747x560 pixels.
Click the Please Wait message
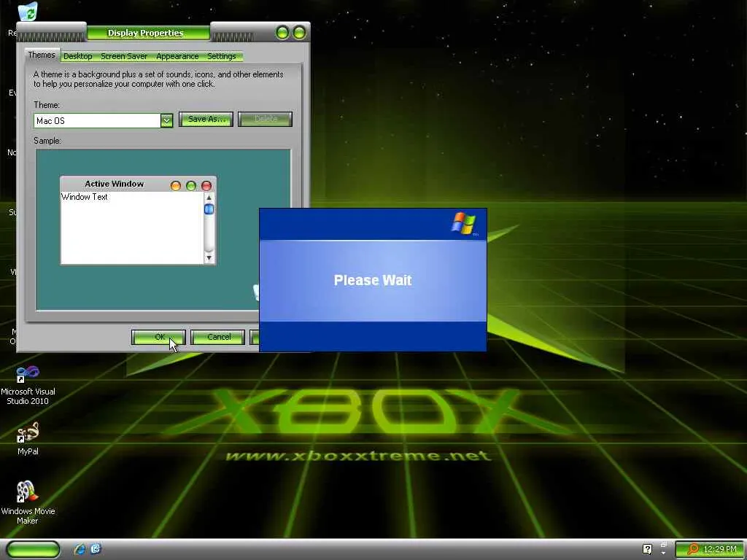point(373,280)
